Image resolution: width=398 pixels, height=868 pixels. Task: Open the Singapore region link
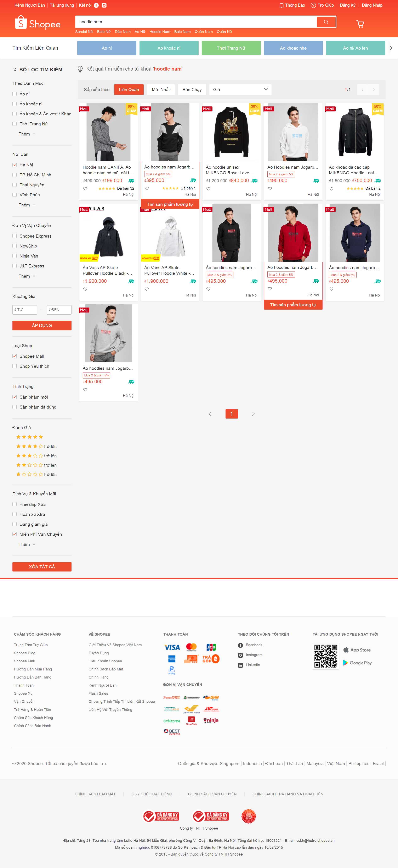230,764
